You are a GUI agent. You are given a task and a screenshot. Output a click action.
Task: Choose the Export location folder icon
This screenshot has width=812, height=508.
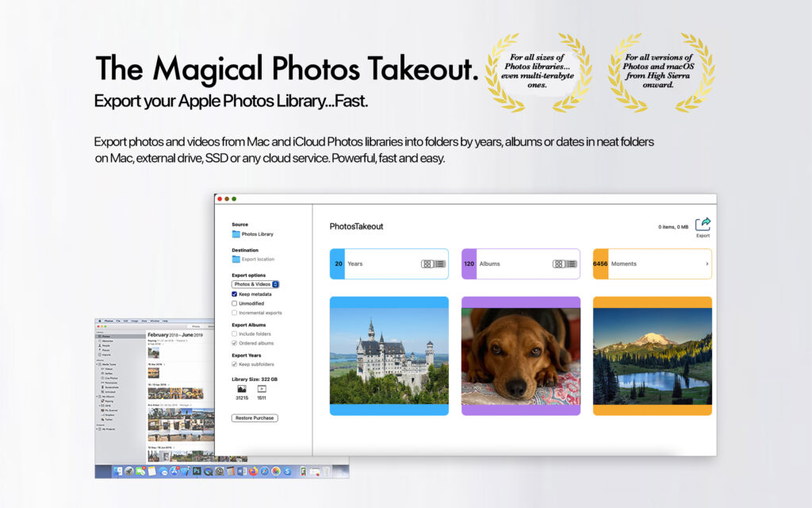point(236,260)
